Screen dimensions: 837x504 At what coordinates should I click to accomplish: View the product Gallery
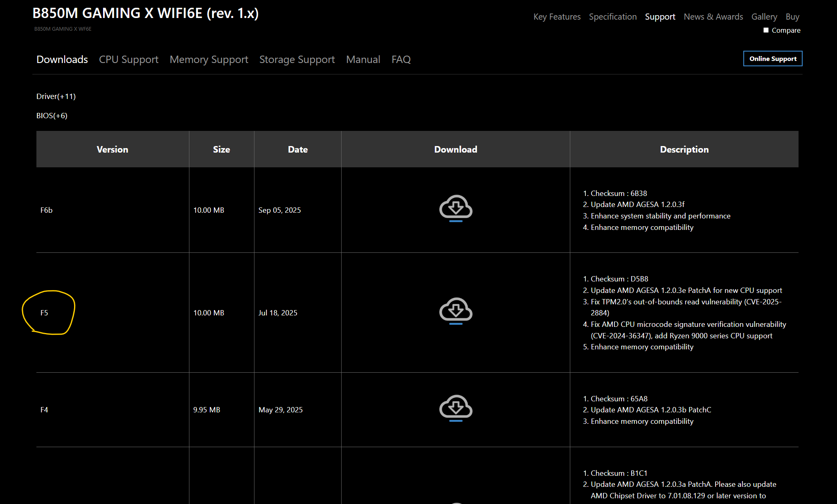point(764,17)
